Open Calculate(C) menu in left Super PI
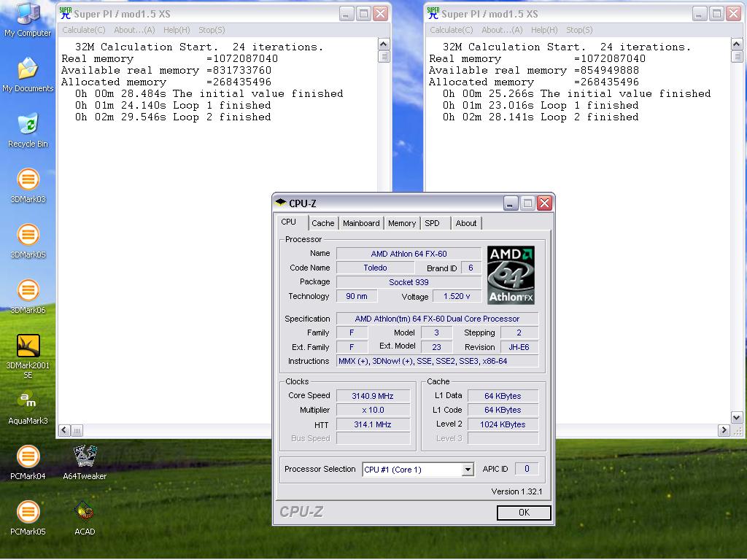This screenshot has height=560, width=747. pos(84,30)
